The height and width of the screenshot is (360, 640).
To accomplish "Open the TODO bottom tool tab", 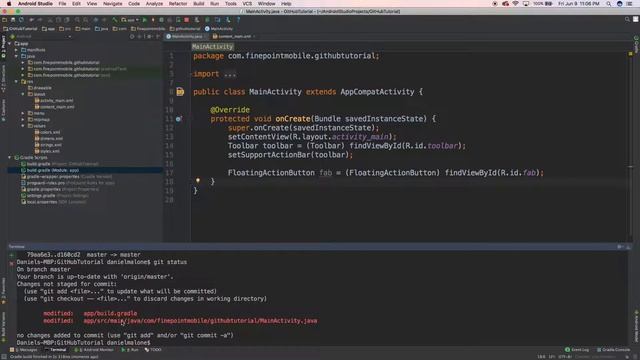I will point(153,350).
